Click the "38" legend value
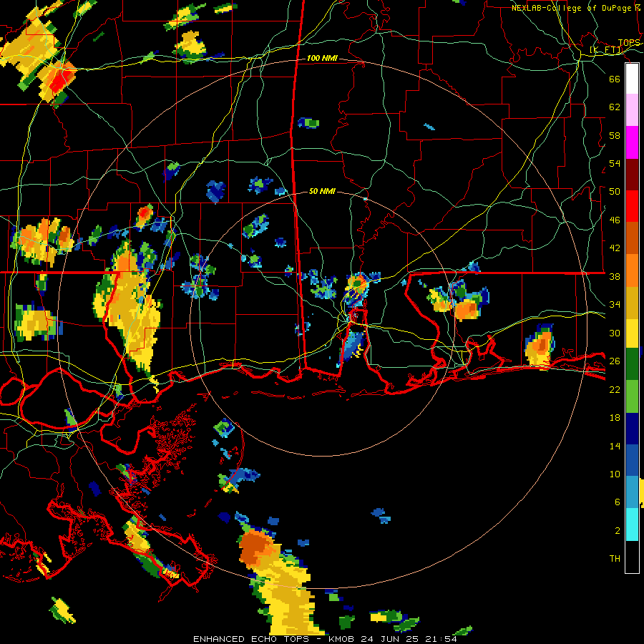This screenshot has height=644, width=644. (615, 276)
